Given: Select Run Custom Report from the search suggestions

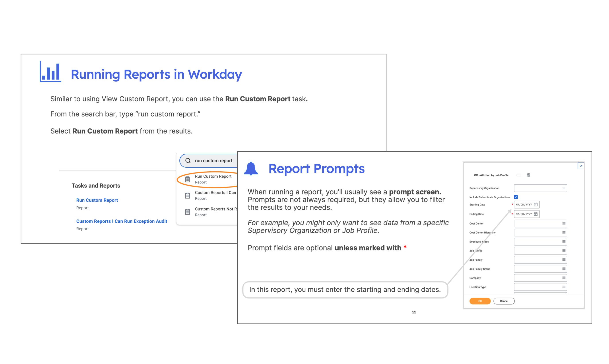Looking at the screenshot, I should 213,179.
